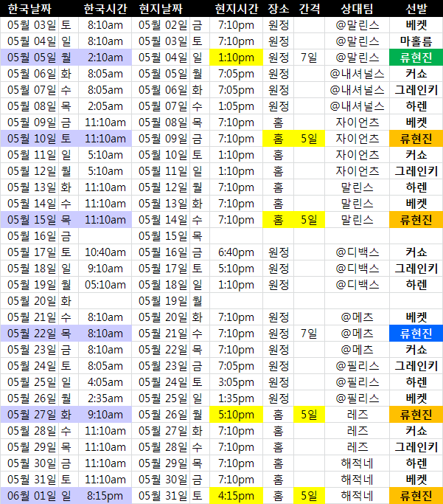The image size is (443, 504).
Task: Select @메츠 opponent in 05월 21일 수 row
Action: pos(357,317)
